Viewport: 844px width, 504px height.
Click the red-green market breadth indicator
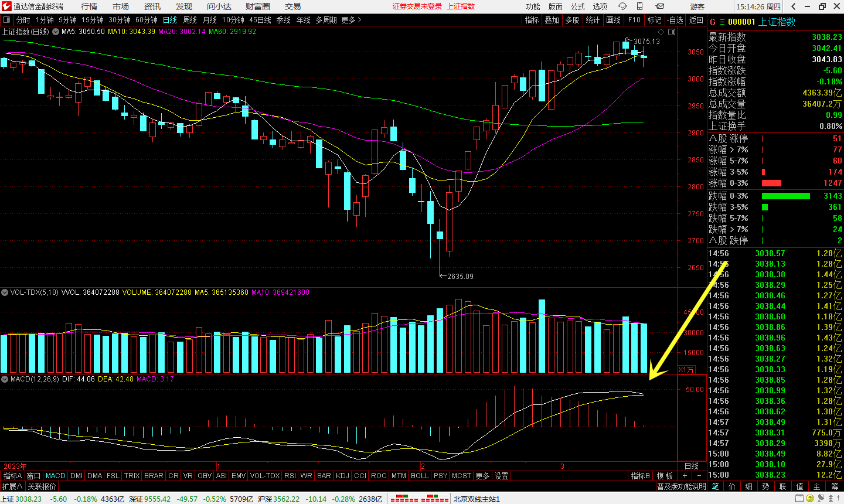[420, 499]
